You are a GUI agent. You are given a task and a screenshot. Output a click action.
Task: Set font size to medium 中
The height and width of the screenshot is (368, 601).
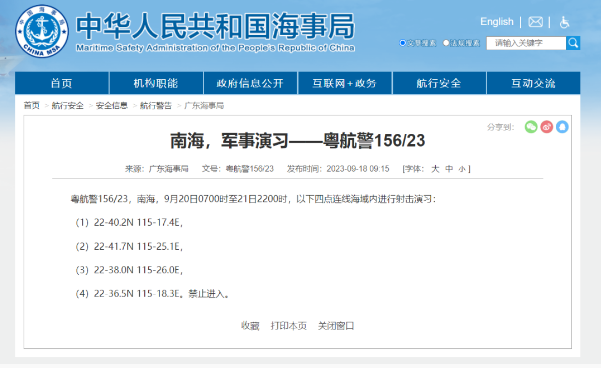(449, 169)
